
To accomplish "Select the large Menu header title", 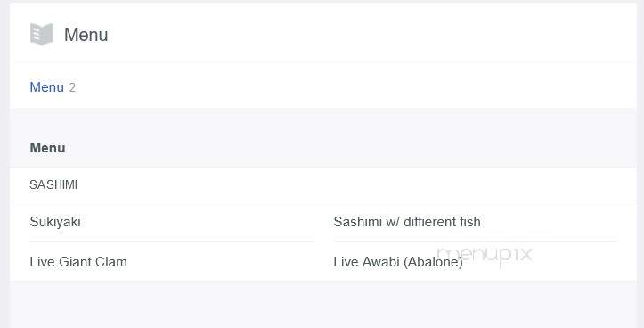I will 86,35.
